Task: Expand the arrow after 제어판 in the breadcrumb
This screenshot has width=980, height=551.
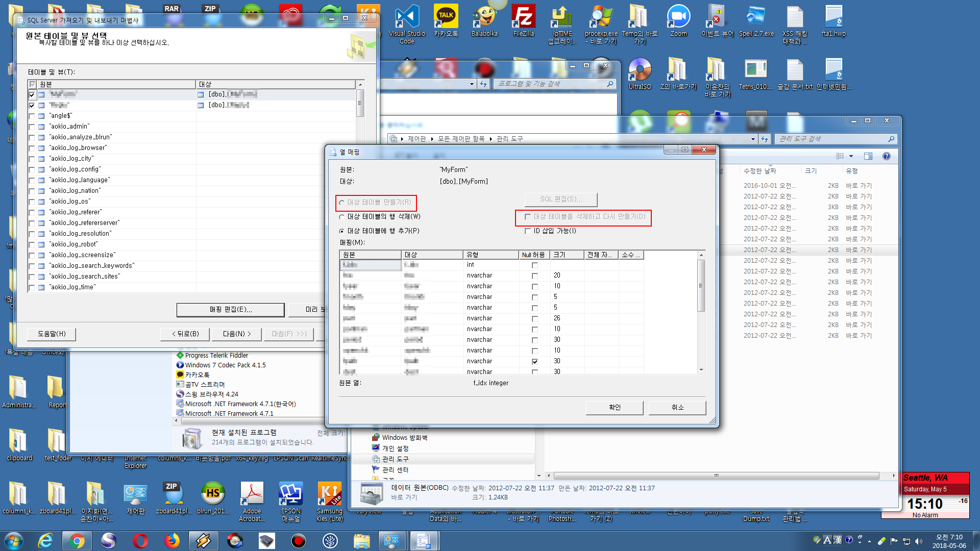Action: [431, 139]
